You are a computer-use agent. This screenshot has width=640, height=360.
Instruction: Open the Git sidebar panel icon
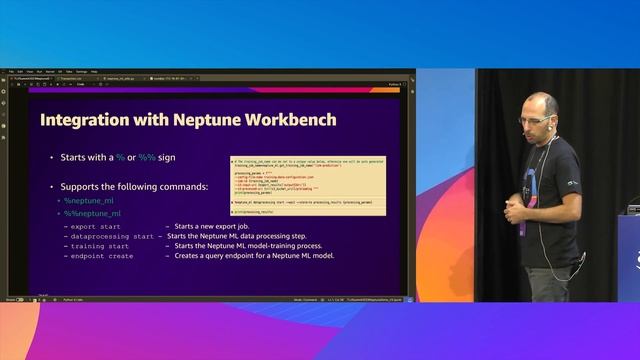point(3,103)
